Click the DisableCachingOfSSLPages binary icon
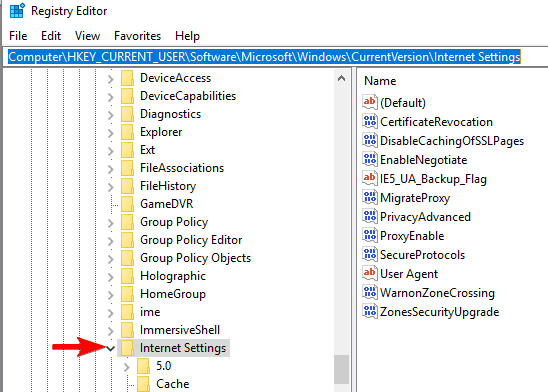The height and width of the screenshot is (392, 548). 370,140
